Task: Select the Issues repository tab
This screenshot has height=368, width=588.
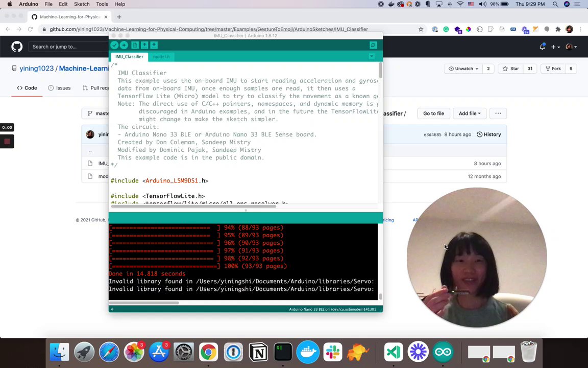Action: pyautogui.click(x=59, y=88)
